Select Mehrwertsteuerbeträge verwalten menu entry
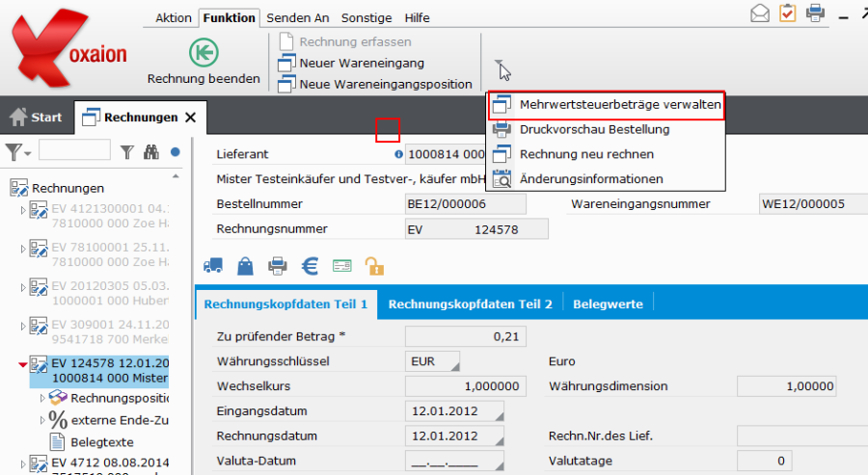 607,104
